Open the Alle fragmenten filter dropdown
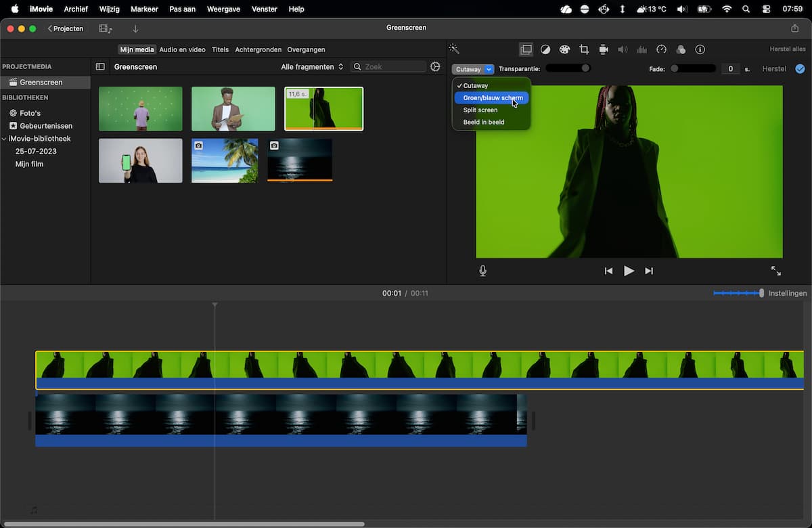This screenshot has height=528, width=812. 312,67
